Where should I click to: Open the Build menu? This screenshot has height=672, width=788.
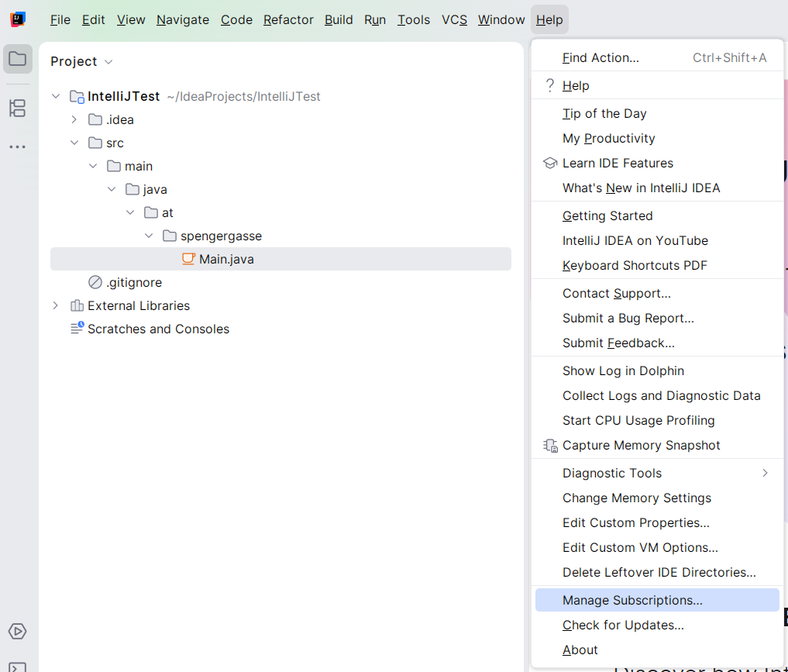(x=339, y=19)
